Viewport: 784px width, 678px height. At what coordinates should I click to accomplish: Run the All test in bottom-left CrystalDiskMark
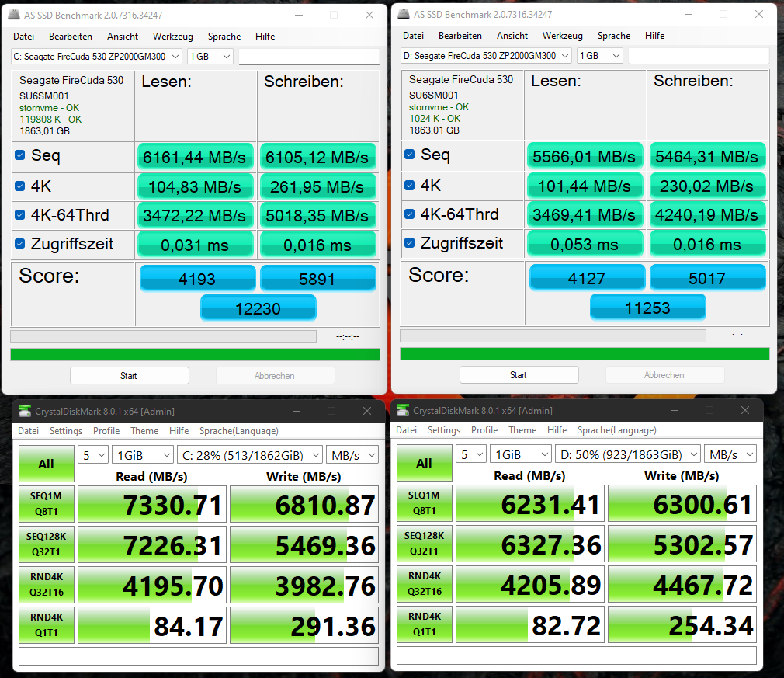(x=46, y=463)
